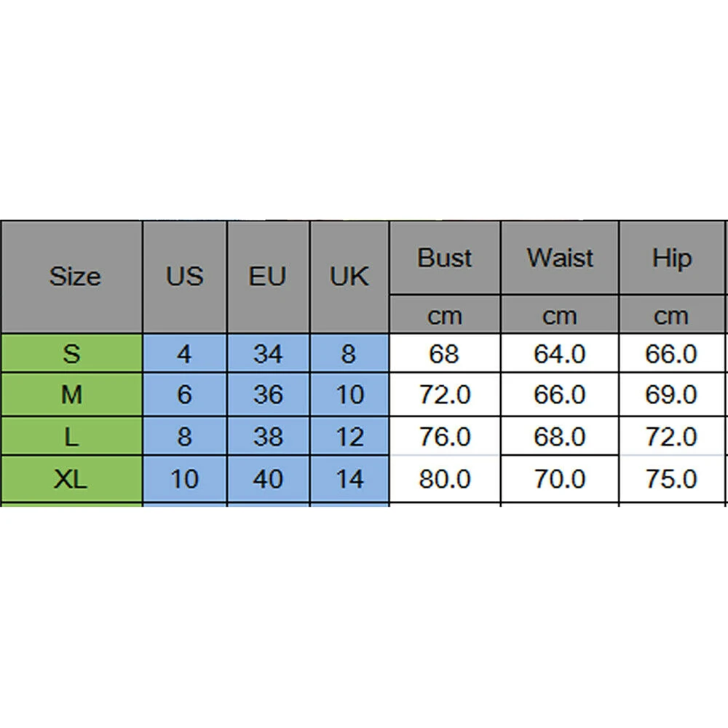Screen dimensions: 728x728
Task: Select the green M size cell
Action: [71, 395]
